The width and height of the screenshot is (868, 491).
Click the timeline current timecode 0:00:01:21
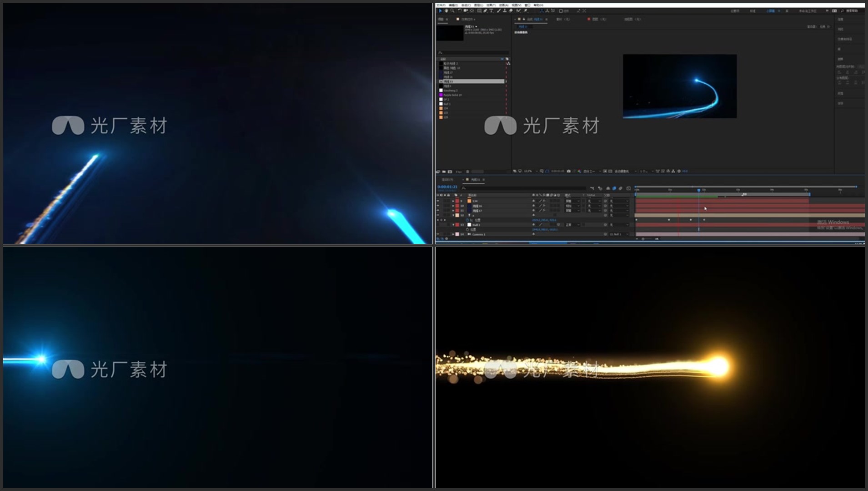(447, 187)
